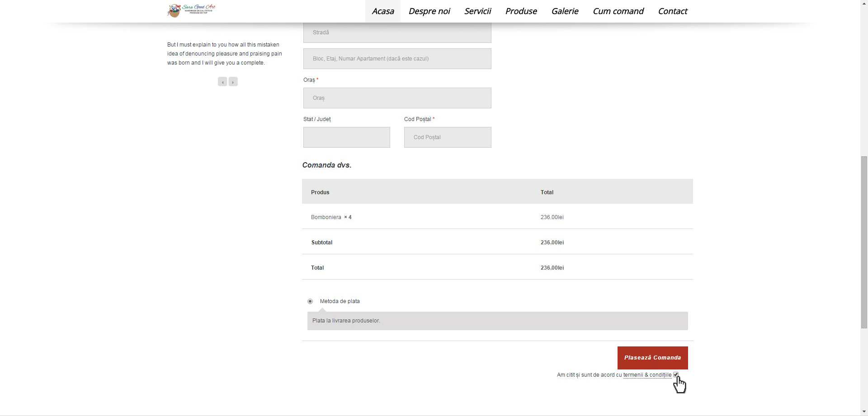Select the Metoda de plata radio button
The height and width of the screenshot is (416, 868).
(x=310, y=301)
